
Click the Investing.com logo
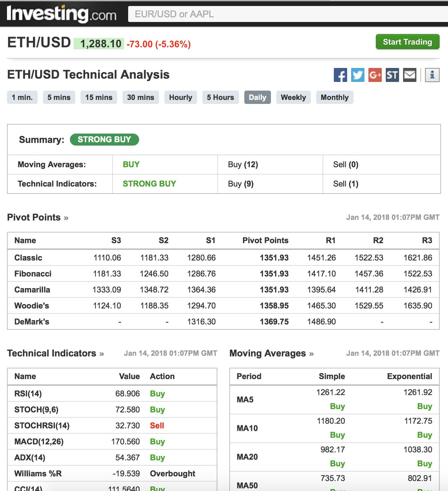tap(60, 14)
